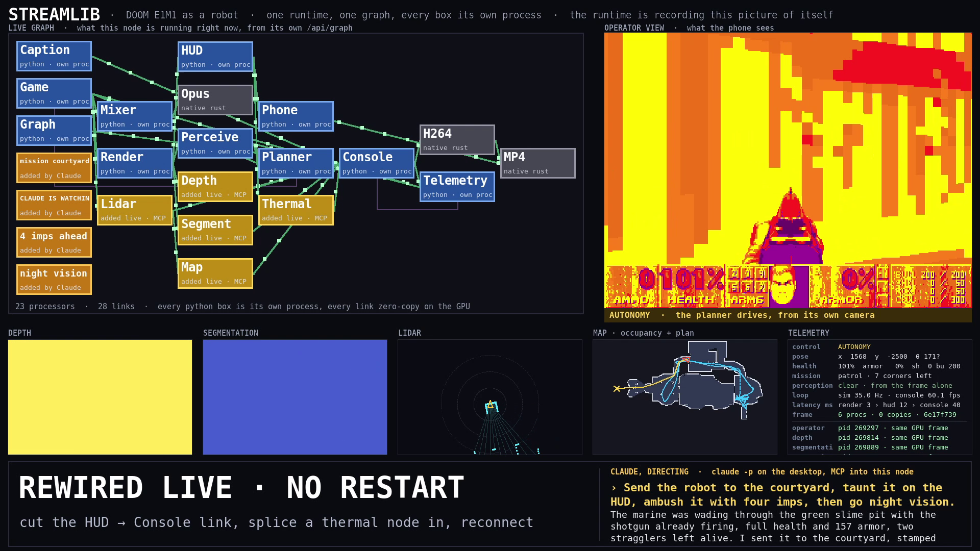Select the Opus native rust node

[215, 100]
